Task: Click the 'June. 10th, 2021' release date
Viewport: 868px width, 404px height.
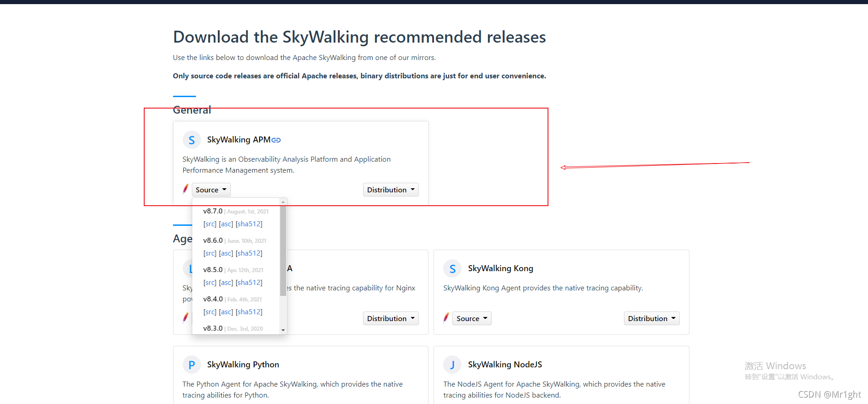Action: 247,241
